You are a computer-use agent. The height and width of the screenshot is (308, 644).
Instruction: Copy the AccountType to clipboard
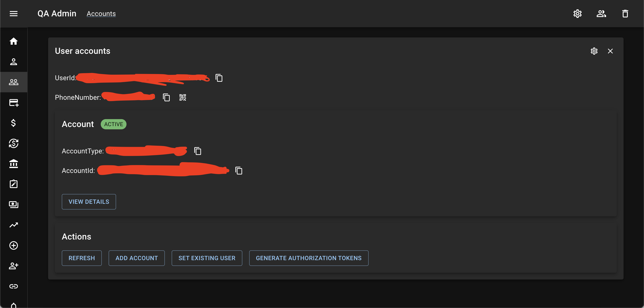click(197, 151)
